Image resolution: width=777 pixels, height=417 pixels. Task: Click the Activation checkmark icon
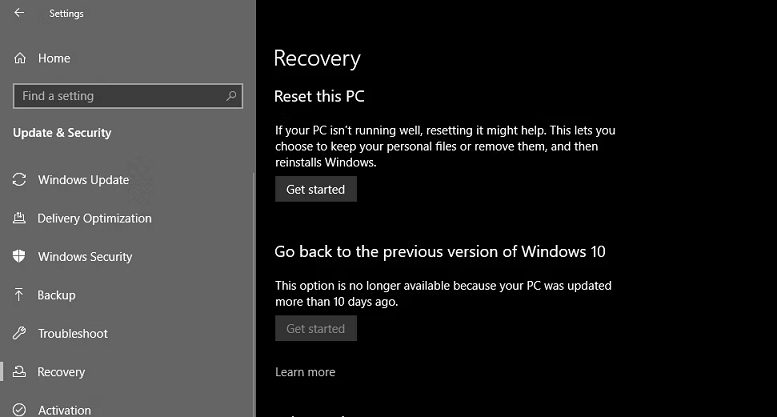click(19, 409)
